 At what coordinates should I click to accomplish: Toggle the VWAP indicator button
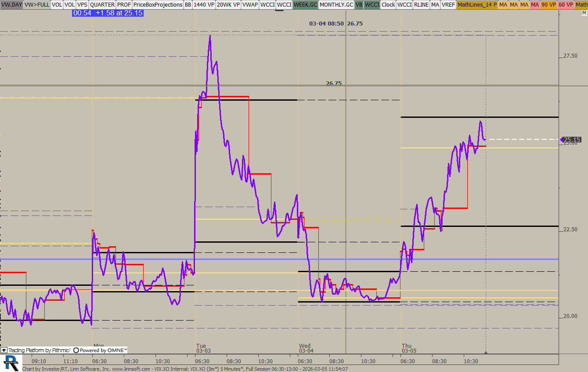(250, 5)
